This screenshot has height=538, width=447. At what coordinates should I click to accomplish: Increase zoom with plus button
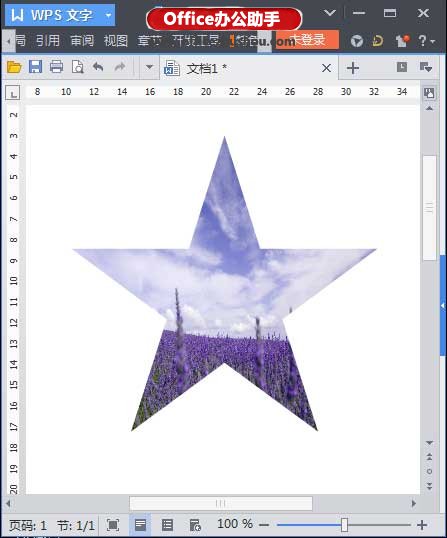click(x=422, y=525)
